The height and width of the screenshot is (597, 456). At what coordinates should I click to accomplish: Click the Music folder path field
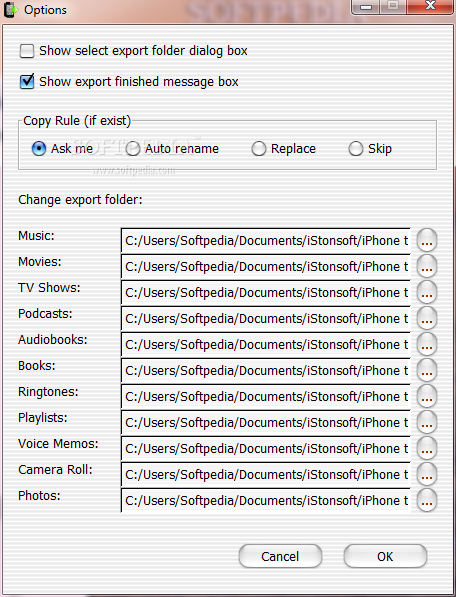pyautogui.click(x=266, y=240)
